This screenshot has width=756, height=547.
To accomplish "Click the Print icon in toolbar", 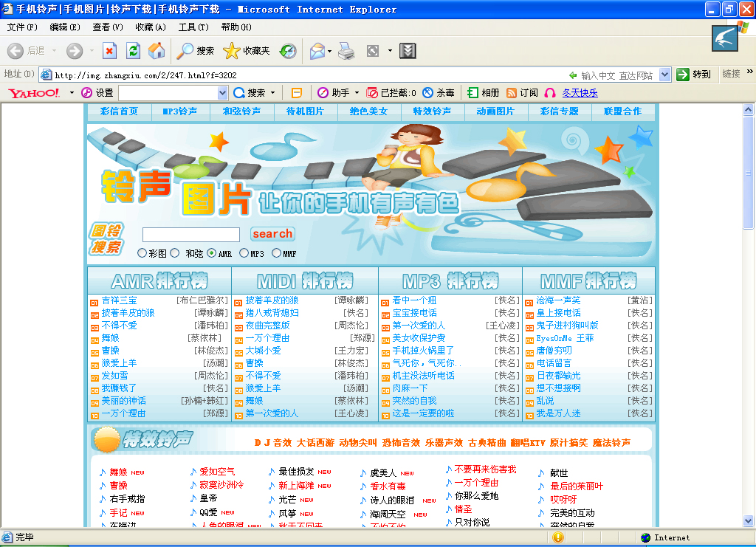I will pyautogui.click(x=346, y=51).
